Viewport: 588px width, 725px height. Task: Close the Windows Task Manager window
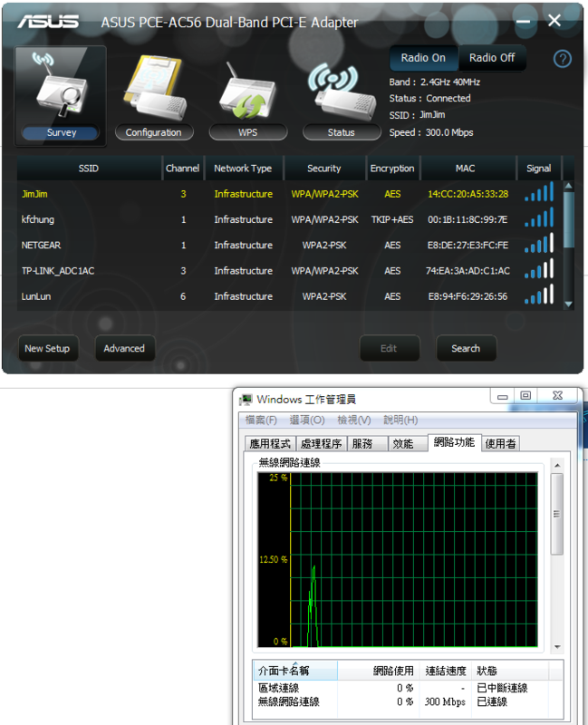pyautogui.click(x=557, y=396)
